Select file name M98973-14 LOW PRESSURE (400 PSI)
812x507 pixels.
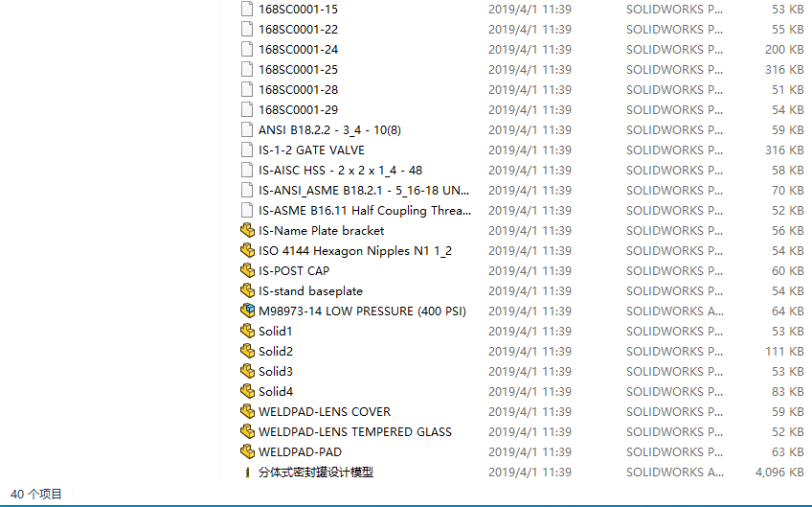click(x=363, y=311)
